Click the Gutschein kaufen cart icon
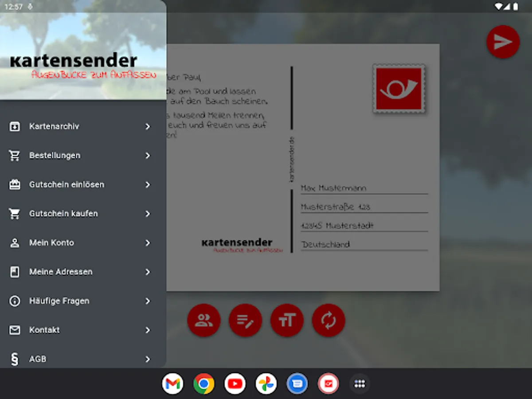 15,214
